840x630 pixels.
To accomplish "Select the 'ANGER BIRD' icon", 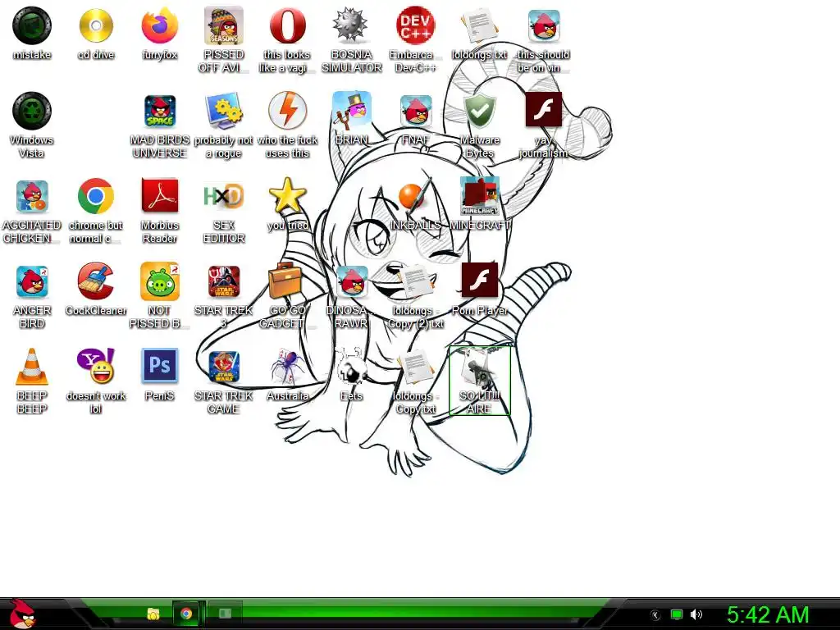I will point(32,281).
